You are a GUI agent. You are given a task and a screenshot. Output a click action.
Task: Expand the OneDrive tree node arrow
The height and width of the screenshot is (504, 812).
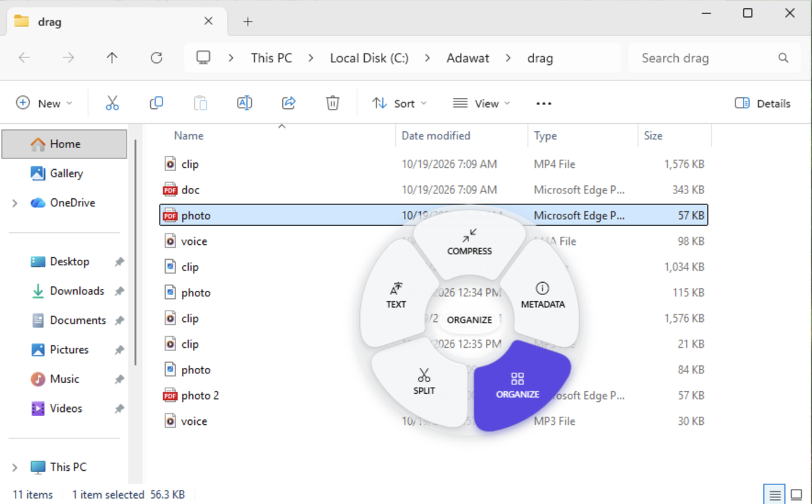tap(15, 203)
